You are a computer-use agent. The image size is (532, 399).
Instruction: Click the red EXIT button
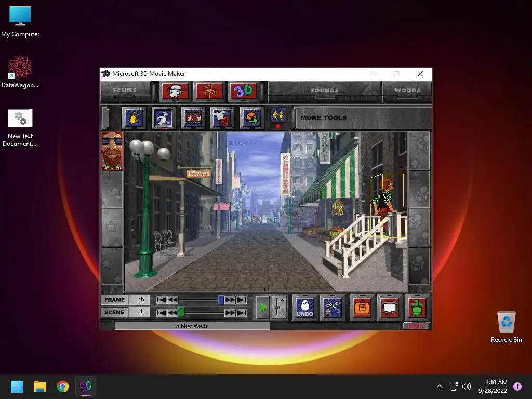click(416, 326)
